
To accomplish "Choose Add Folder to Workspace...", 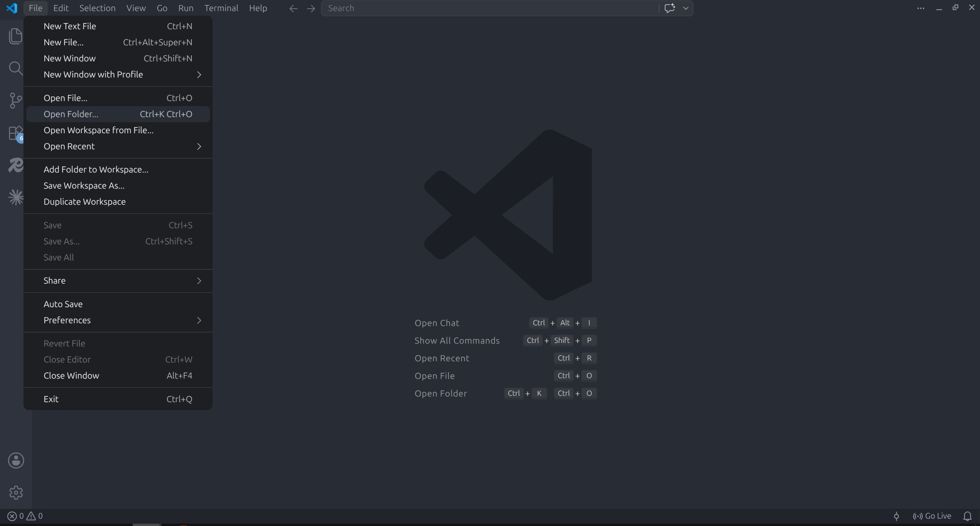I will (x=118, y=170).
